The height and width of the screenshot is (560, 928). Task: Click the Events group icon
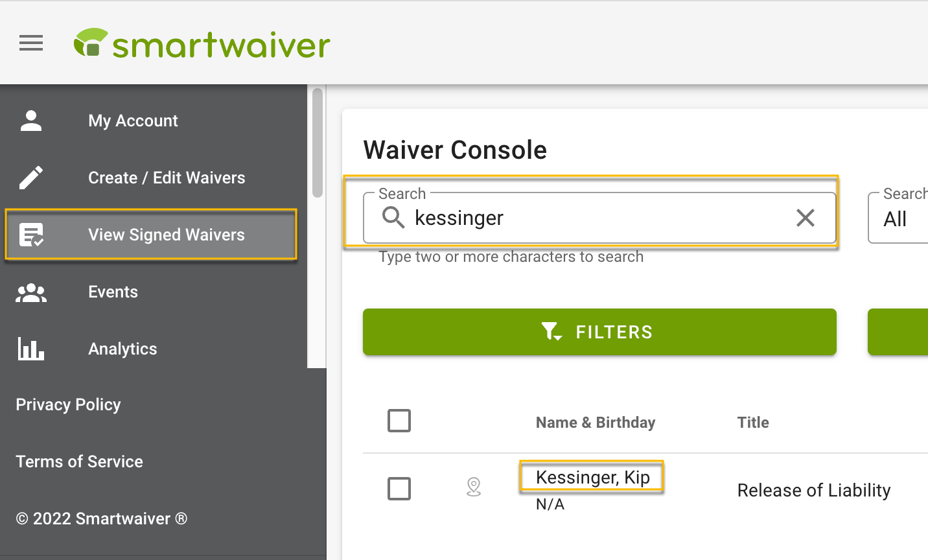(x=31, y=293)
